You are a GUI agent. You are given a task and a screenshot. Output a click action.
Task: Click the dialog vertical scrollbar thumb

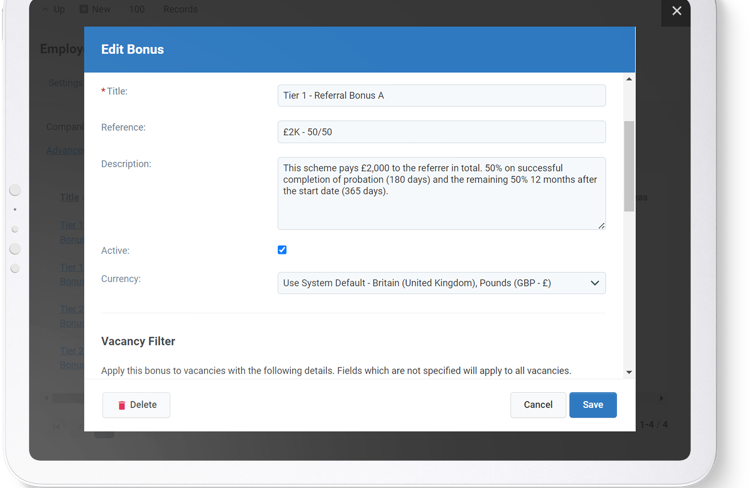(x=629, y=165)
